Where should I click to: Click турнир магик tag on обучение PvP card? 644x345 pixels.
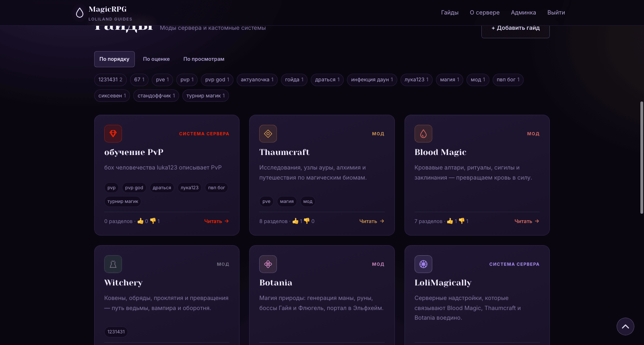[x=123, y=201]
